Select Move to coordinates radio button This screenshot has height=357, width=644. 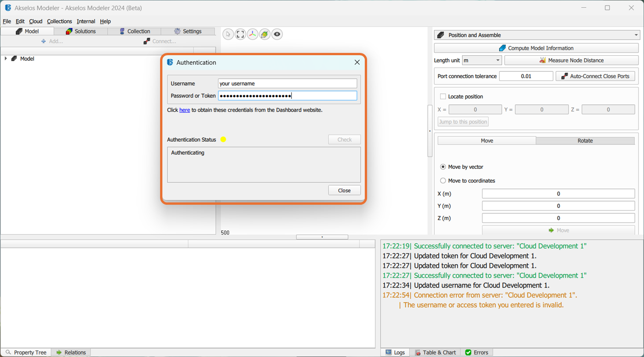(443, 181)
